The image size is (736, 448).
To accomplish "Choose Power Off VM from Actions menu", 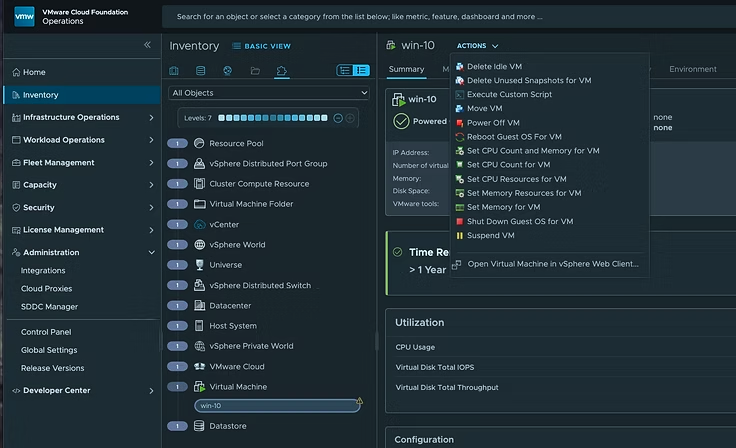I will coord(493,123).
